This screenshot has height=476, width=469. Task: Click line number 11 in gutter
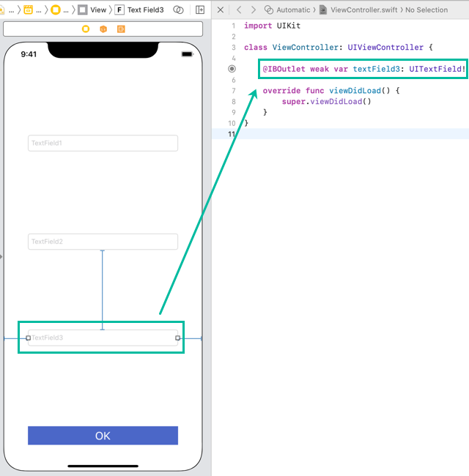pyautogui.click(x=232, y=134)
